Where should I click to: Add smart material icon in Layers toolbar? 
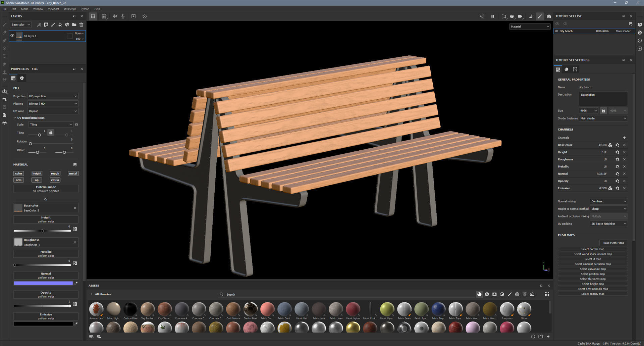(x=67, y=24)
